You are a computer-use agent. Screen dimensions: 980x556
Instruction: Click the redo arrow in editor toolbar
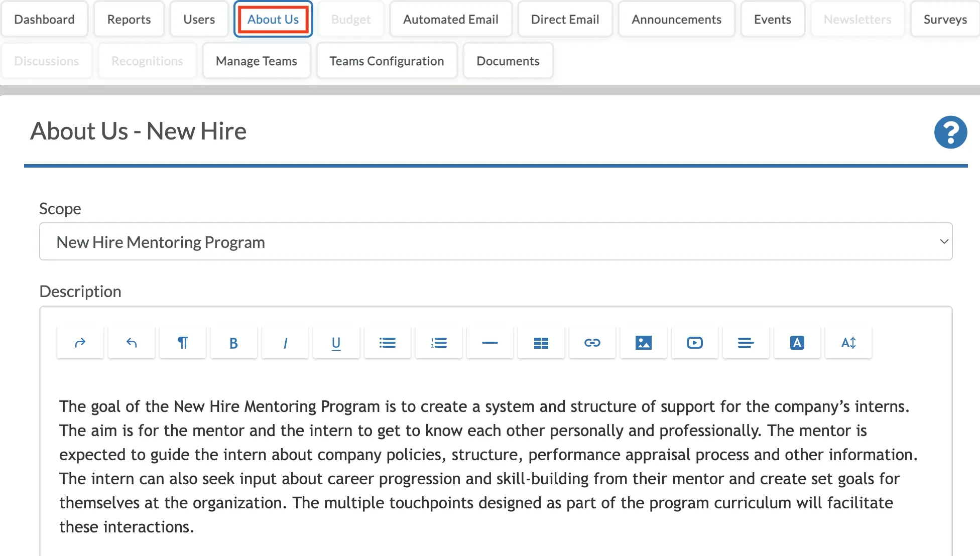click(80, 343)
